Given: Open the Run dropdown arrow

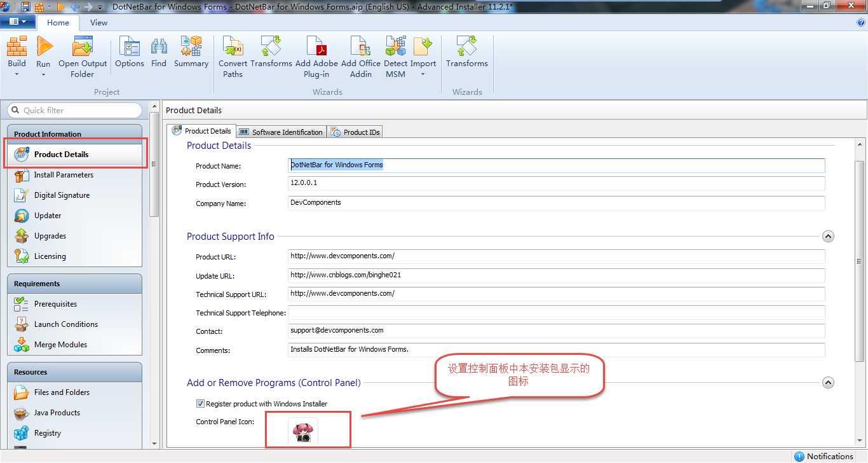Looking at the screenshot, I should pyautogui.click(x=43, y=74).
